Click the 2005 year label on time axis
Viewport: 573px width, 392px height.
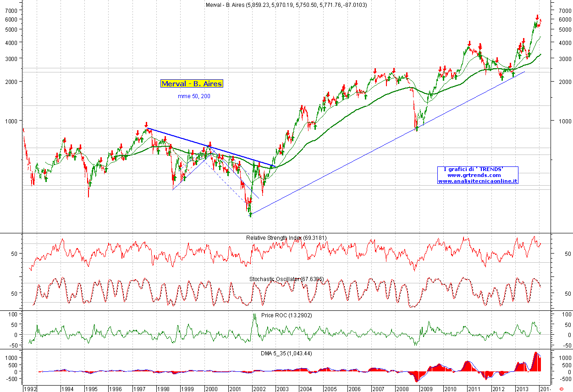331,389
